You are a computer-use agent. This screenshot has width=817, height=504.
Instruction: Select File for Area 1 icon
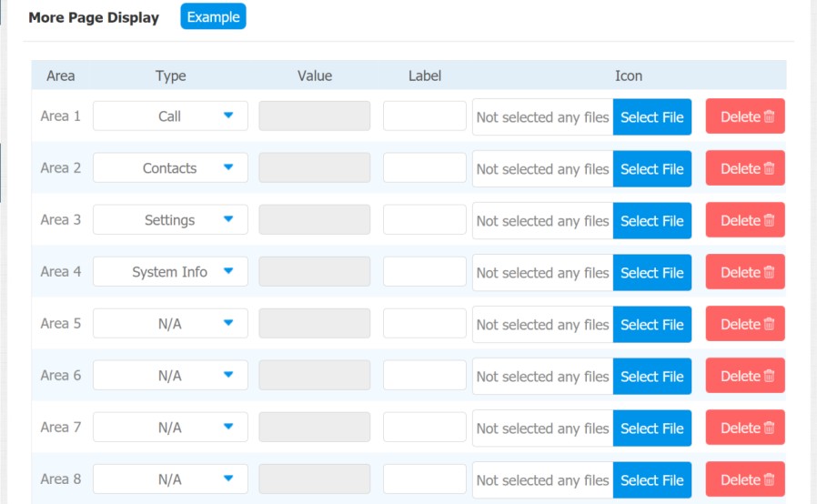click(x=651, y=116)
